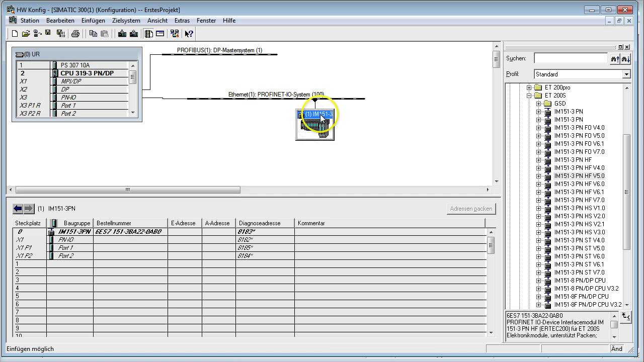The image size is (644, 362).
Task: Select IM151-3 PN HF V6.0 catalog entry
Action: (579, 184)
